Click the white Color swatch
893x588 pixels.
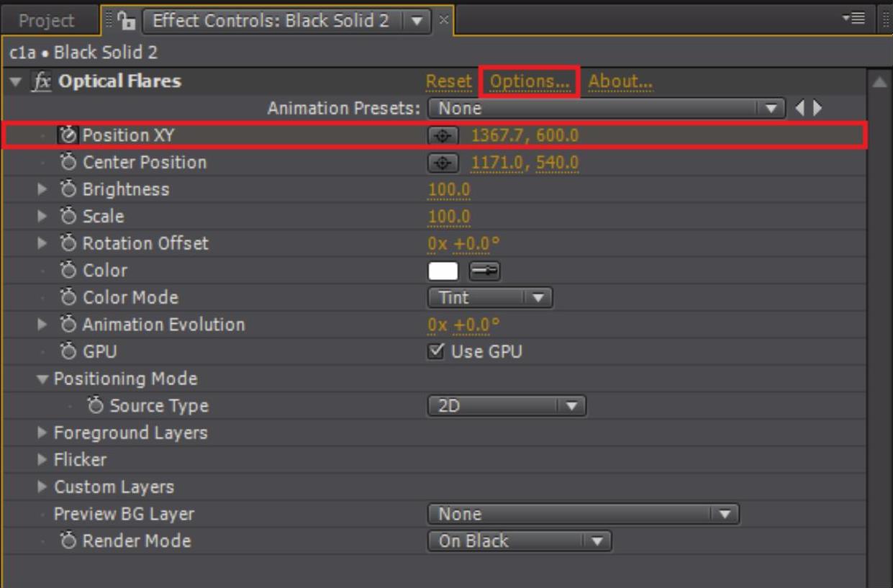pos(443,271)
